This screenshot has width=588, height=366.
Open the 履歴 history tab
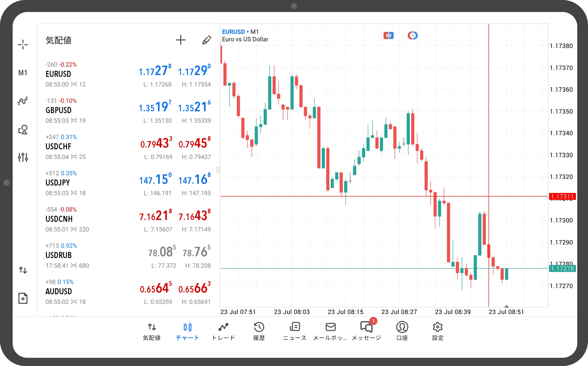tap(259, 331)
